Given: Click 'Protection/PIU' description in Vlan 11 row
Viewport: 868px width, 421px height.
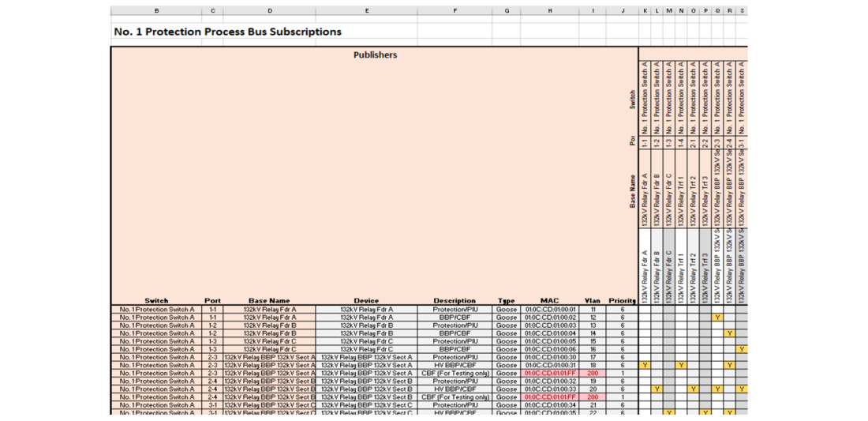Looking at the screenshot, I should click(x=455, y=309).
